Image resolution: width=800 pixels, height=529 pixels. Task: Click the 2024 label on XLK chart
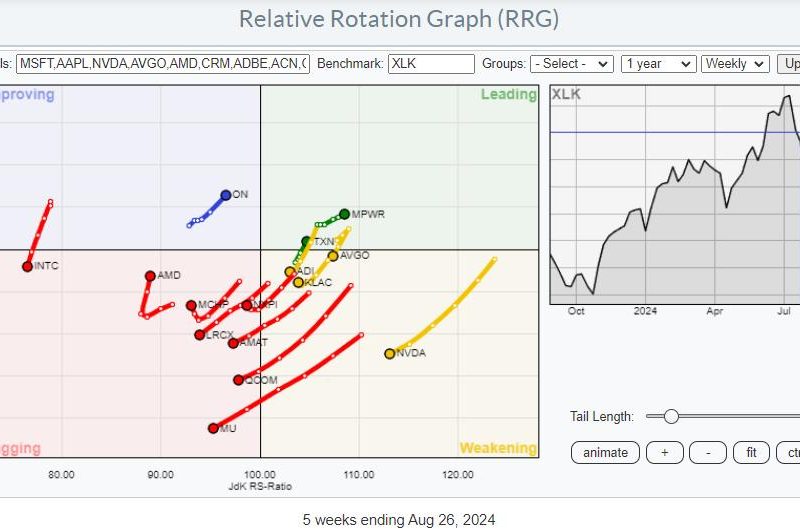tap(645, 311)
